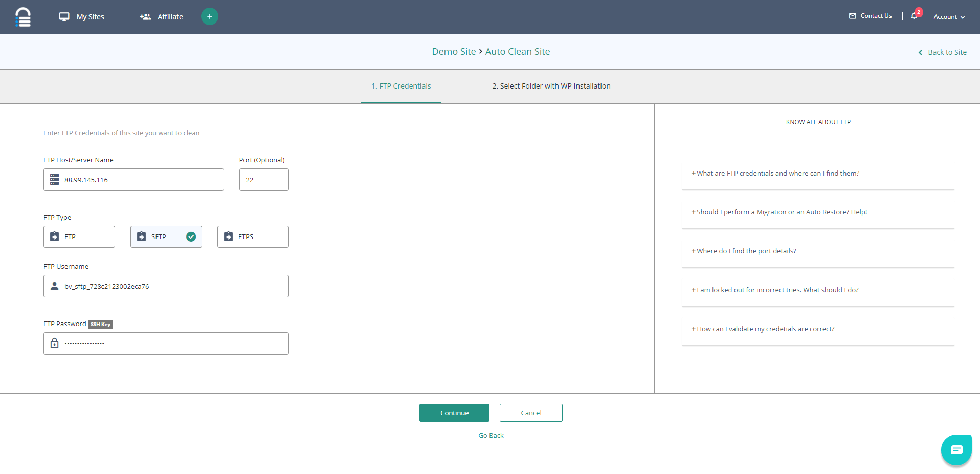
Task: Open the FTP Credentials step tab
Action: tap(401, 86)
